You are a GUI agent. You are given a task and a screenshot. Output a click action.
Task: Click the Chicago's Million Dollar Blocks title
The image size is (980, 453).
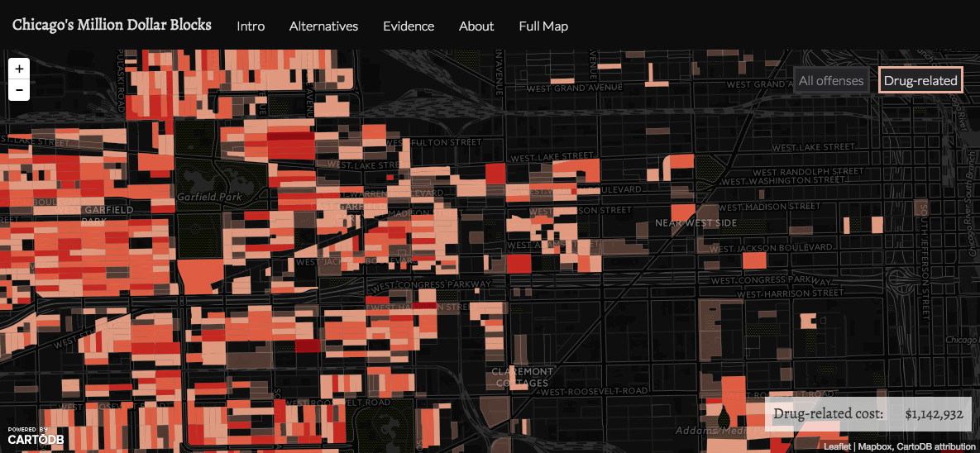click(x=112, y=25)
